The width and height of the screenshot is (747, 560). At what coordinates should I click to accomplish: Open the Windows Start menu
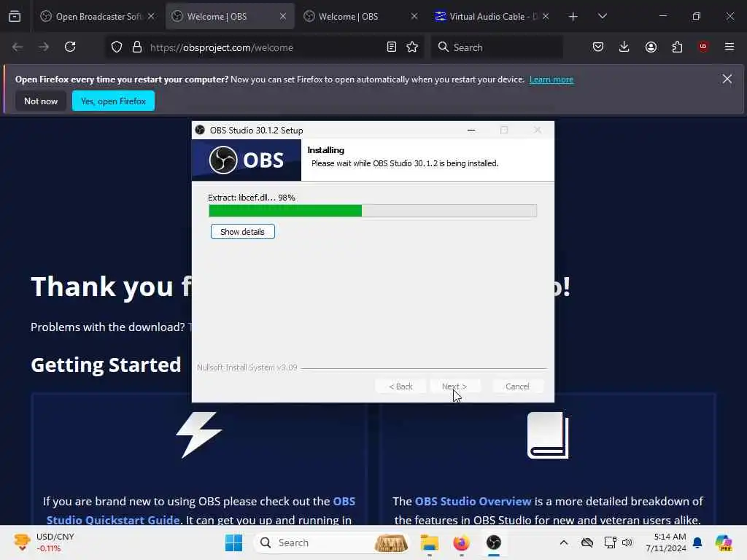(x=233, y=542)
